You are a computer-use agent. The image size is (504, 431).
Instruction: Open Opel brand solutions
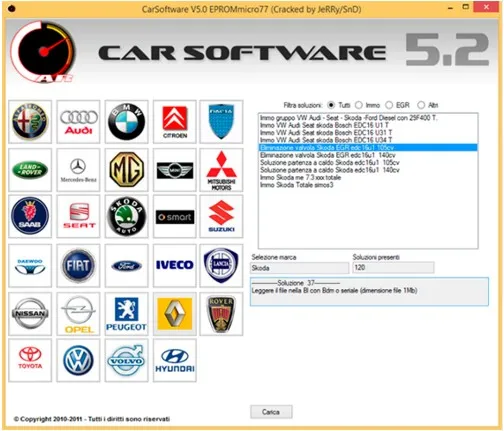[x=78, y=314]
